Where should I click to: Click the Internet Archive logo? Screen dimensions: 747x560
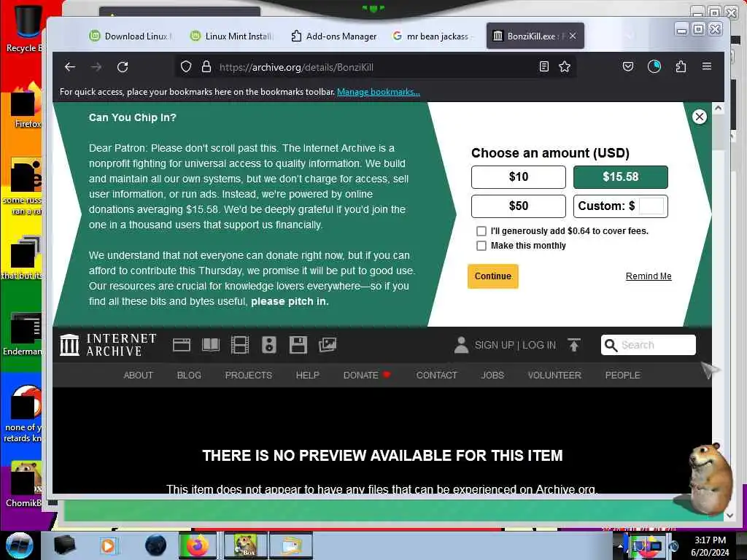108,345
